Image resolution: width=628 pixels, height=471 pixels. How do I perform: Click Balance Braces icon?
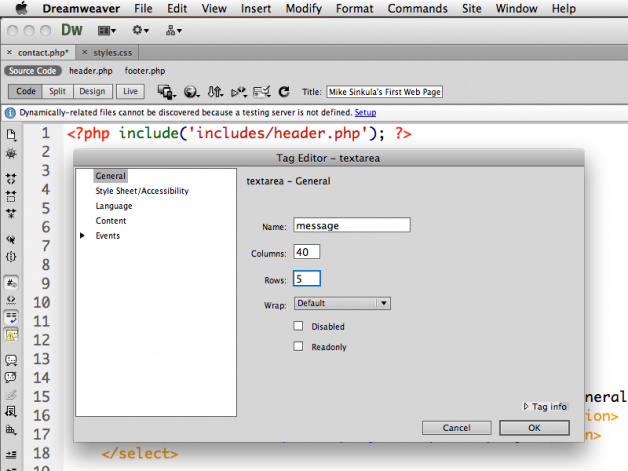(11, 257)
